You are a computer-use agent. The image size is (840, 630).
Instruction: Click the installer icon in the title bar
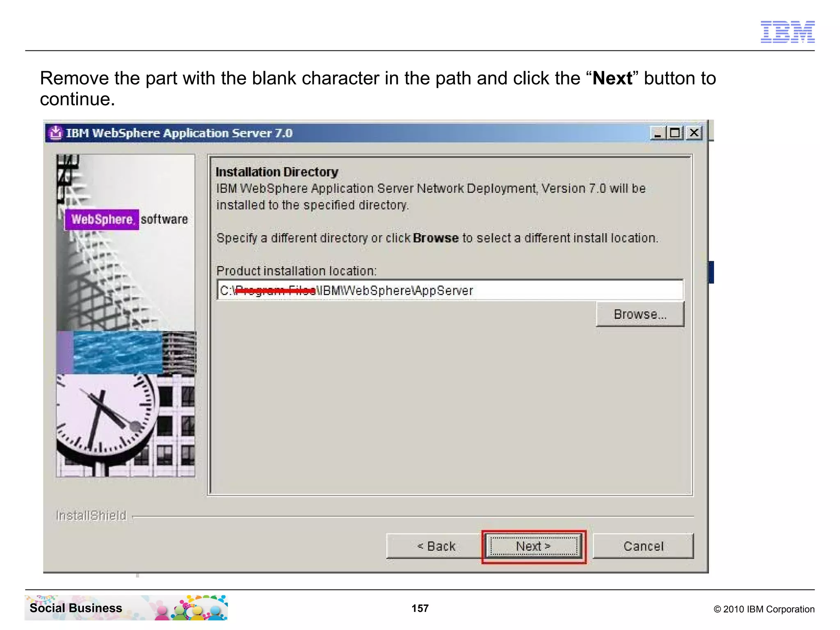click(55, 132)
